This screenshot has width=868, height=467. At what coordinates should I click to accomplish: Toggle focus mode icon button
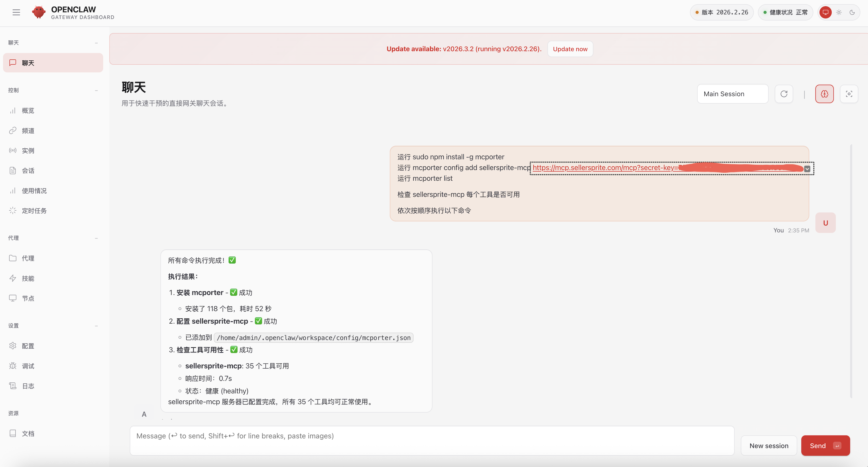[849, 94]
